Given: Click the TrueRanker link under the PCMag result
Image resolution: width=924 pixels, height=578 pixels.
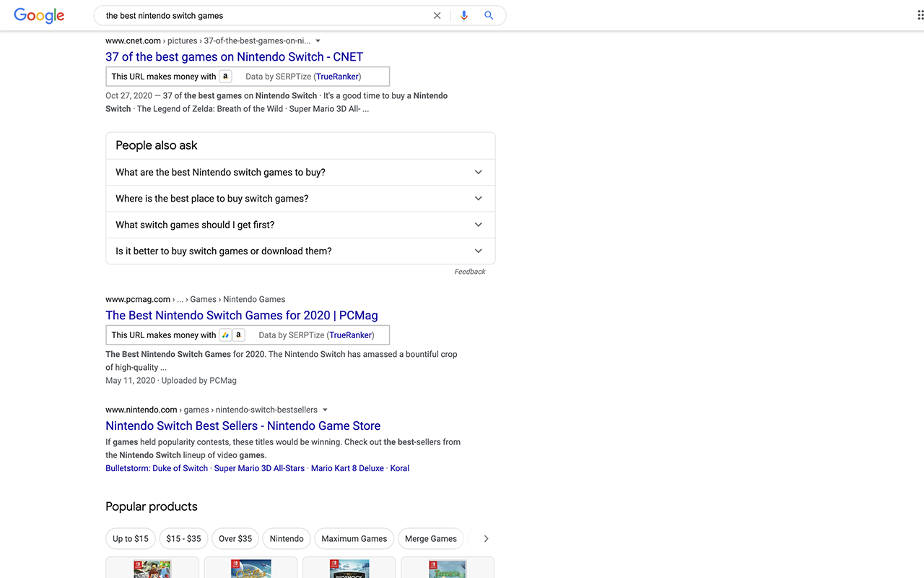Looking at the screenshot, I should coord(350,335).
